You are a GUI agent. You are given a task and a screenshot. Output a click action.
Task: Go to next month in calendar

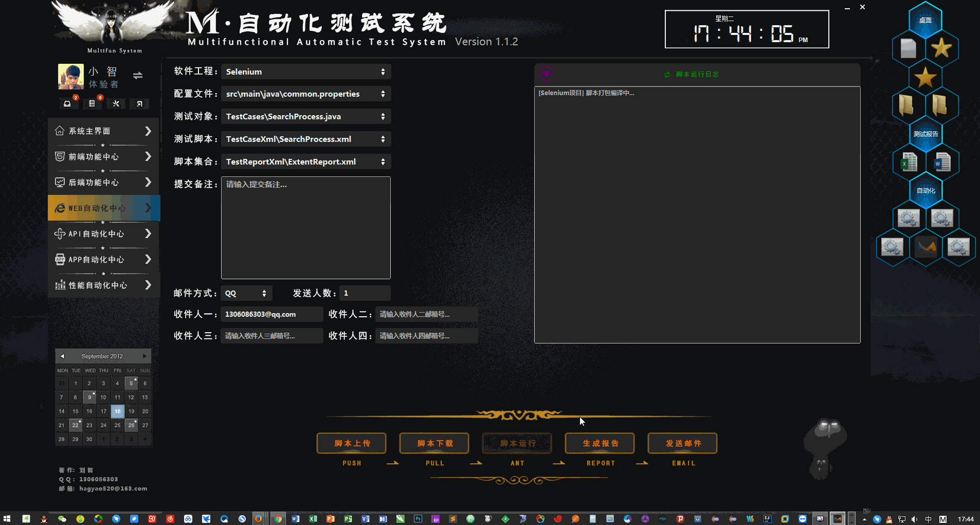pos(144,356)
